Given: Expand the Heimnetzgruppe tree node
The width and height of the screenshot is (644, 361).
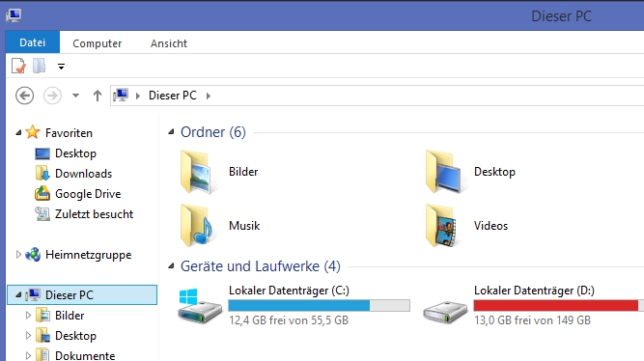Looking at the screenshot, I should (18, 254).
